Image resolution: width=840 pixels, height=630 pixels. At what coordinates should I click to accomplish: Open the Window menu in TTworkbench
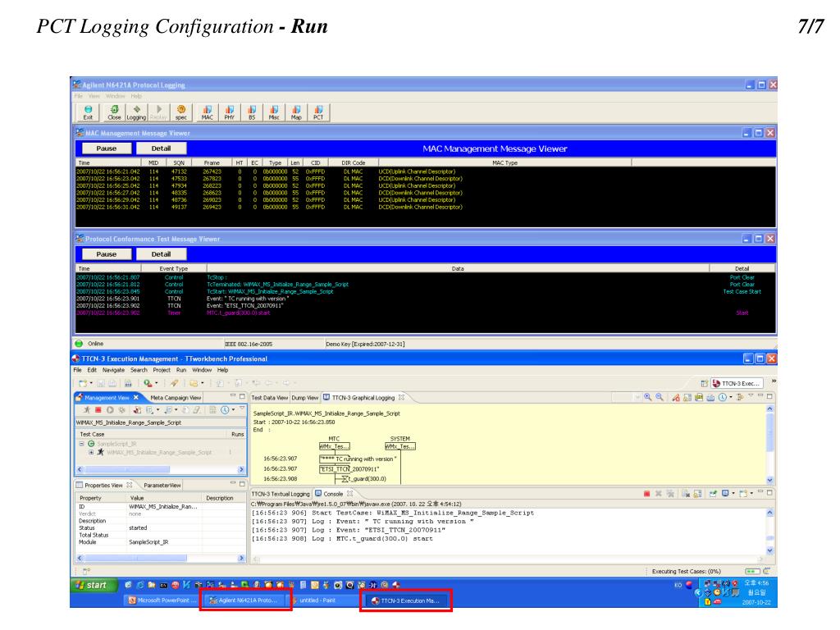point(202,370)
